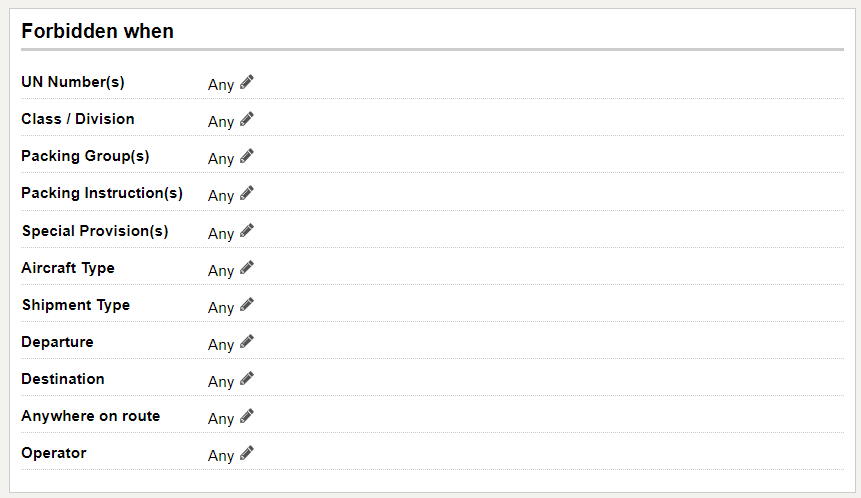Image resolution: width=861 pixels, height=498 pixels.
Task: Edit Operator via pencil icon
Action: (x=247, y=453)
